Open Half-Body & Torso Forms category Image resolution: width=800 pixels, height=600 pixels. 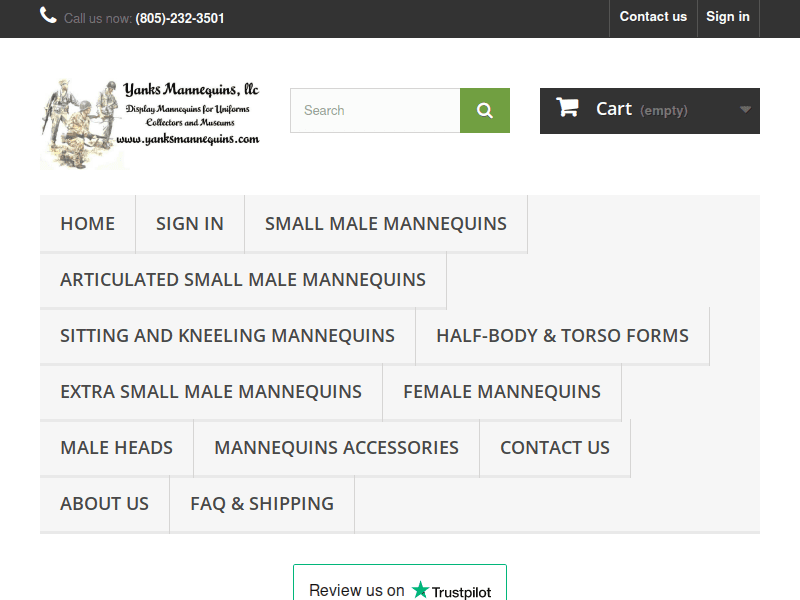tap(562, 336)
